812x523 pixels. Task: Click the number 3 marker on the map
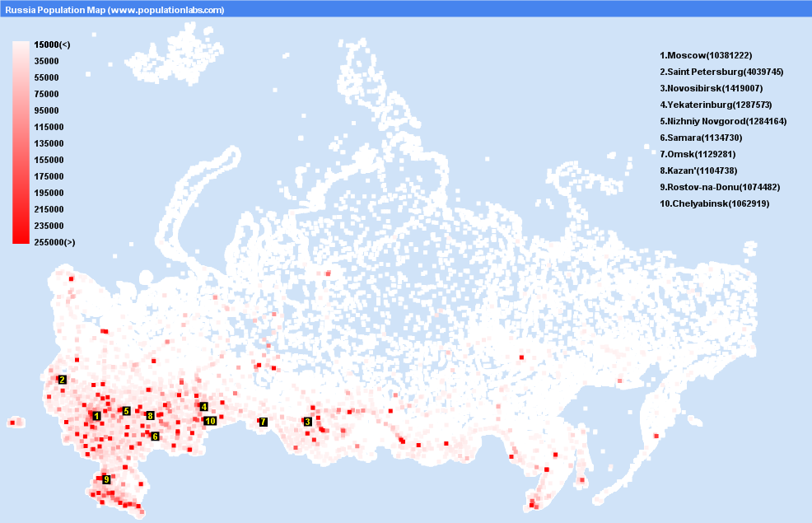click(x=307, y=422)
